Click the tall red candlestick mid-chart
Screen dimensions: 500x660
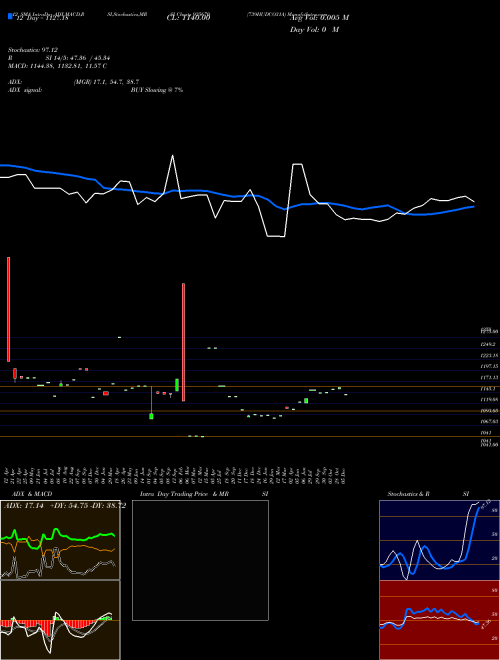(x=184, y=342)
